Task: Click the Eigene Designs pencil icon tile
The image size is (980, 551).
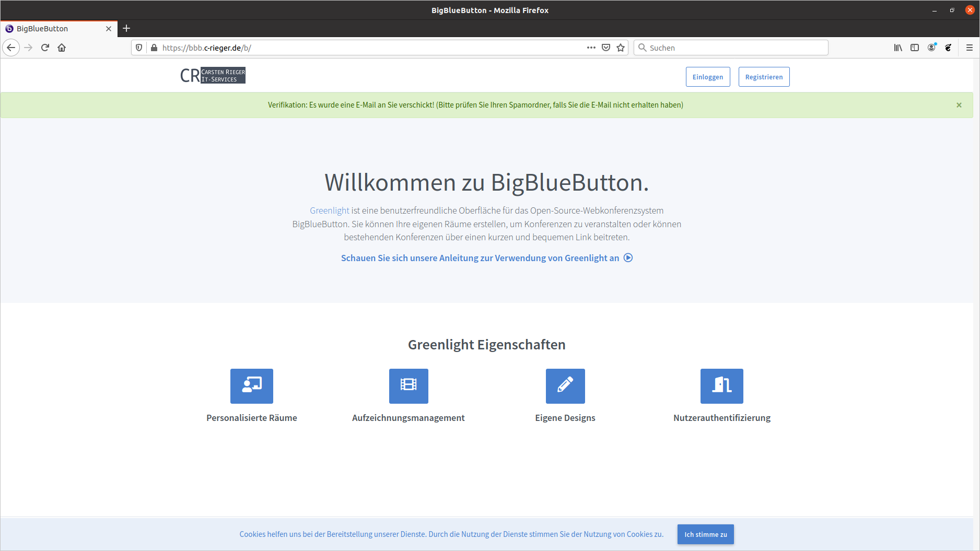Action: (x=565, y=386)
